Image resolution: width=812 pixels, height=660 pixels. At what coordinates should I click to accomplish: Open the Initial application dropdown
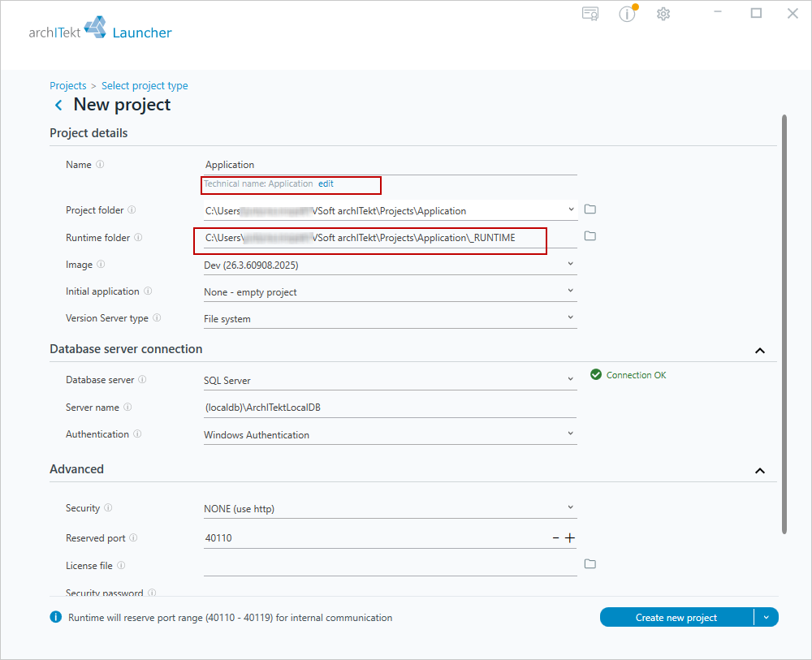(390, 292)
